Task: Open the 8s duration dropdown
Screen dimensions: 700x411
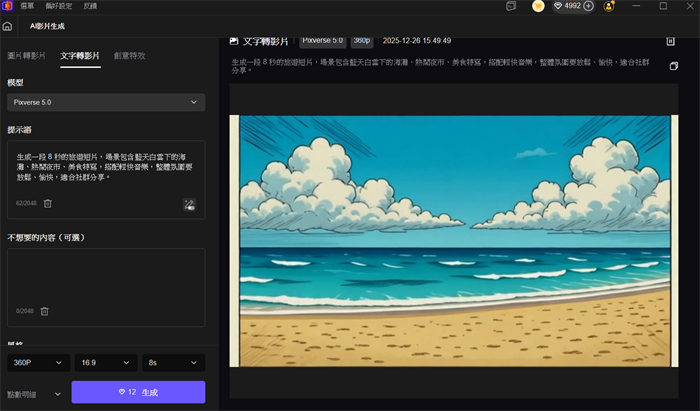Action: coord(174,363)
